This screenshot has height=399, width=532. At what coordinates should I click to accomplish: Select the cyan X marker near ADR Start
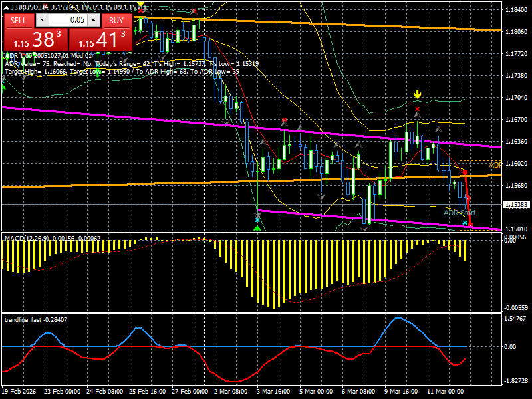click(x=465, y=223)
